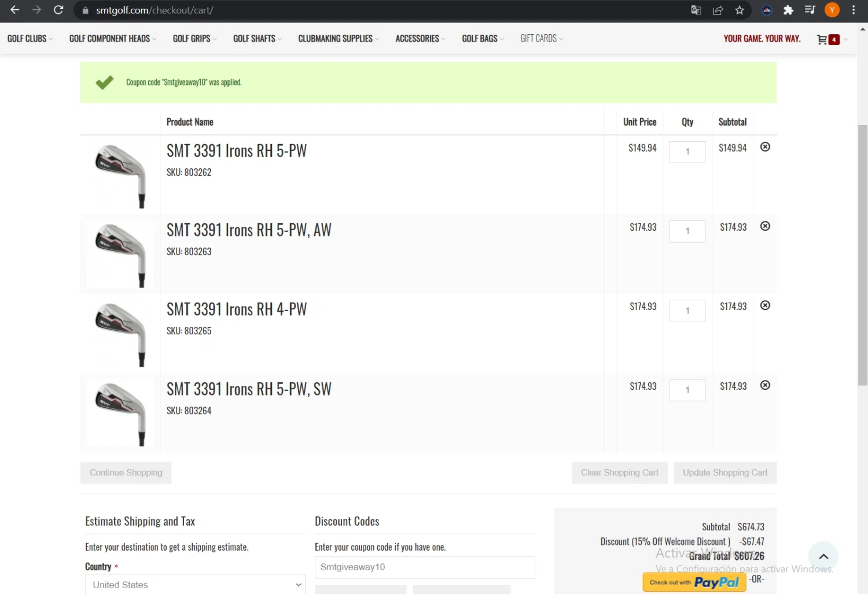
Task: Bookmark this page with the star
Action: (740, 10)
